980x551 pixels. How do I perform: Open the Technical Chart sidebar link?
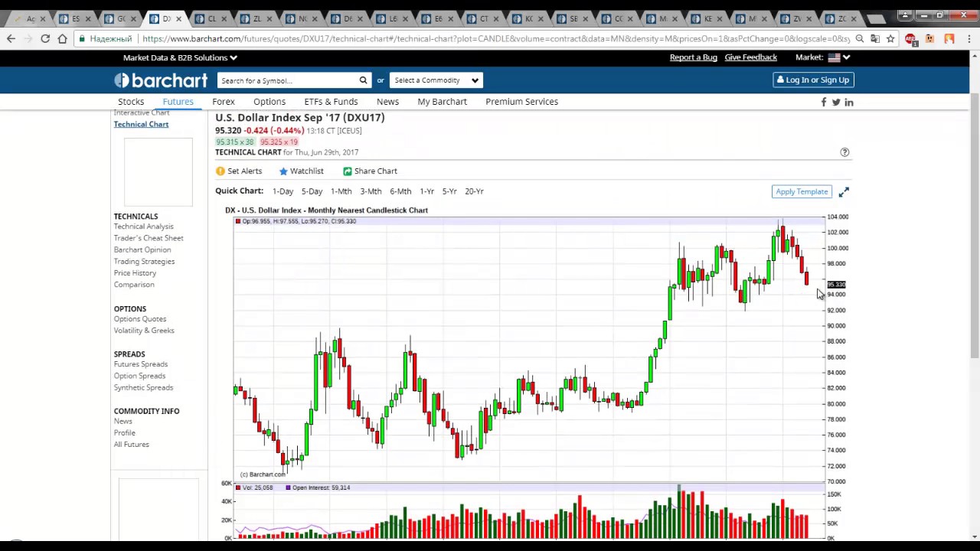pos(141,125)
